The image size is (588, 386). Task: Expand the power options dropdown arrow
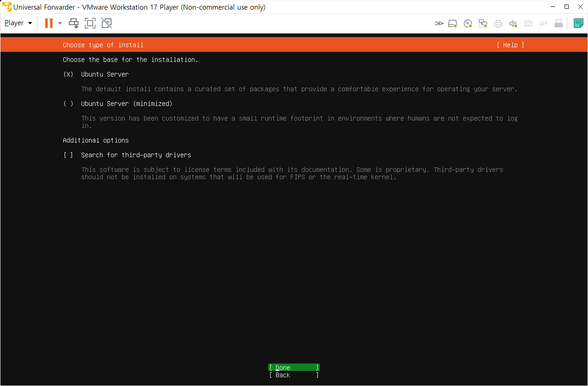pyautogui.click(x=60, y=23)
